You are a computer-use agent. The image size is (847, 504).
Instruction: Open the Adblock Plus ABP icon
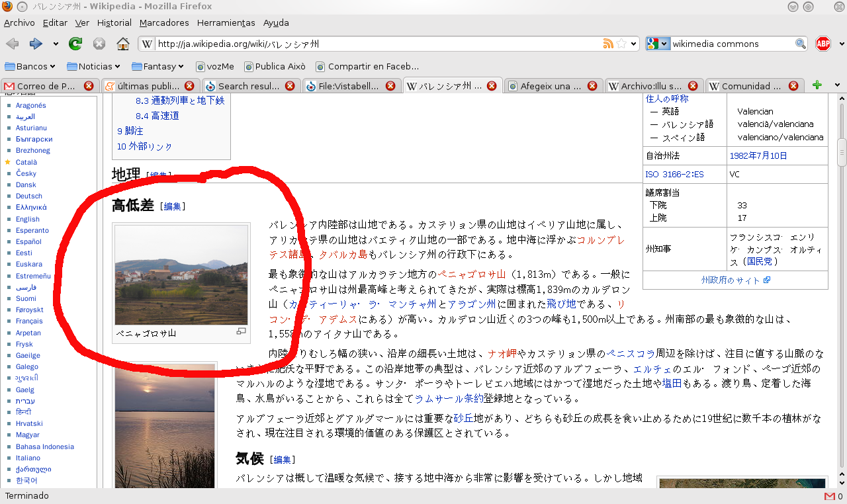[823, 44]
